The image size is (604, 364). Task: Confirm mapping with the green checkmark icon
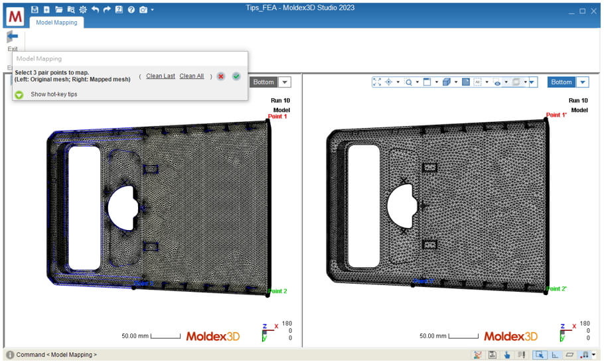tap(236, 76)
